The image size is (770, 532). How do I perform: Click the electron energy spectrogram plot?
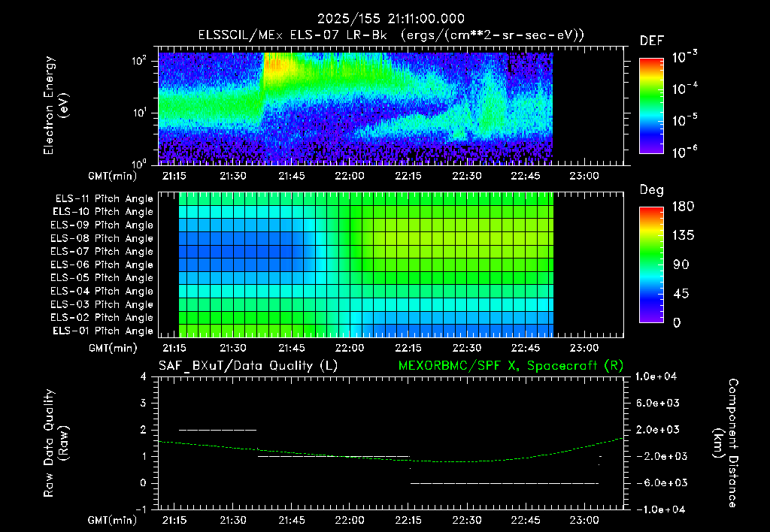[x=391, y=105]
